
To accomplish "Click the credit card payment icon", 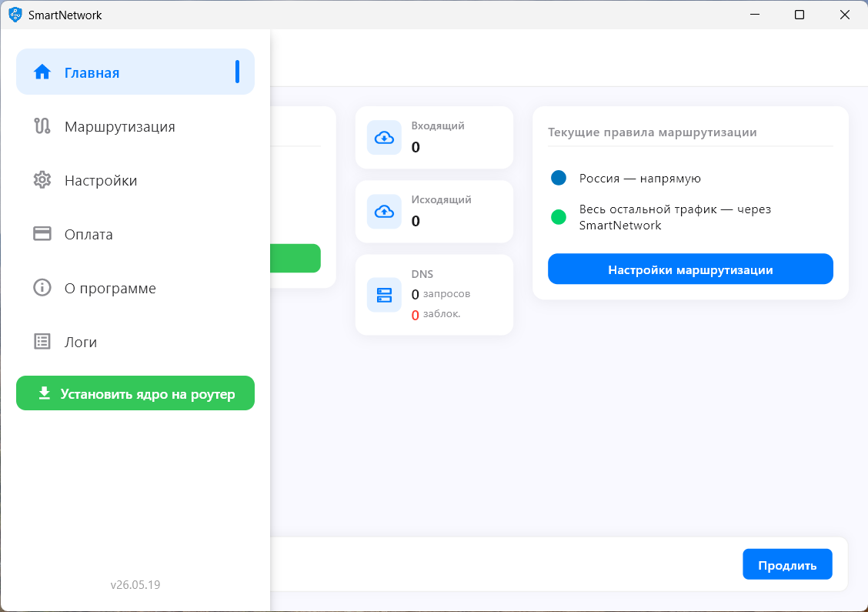I will click(x=42, y=234).
